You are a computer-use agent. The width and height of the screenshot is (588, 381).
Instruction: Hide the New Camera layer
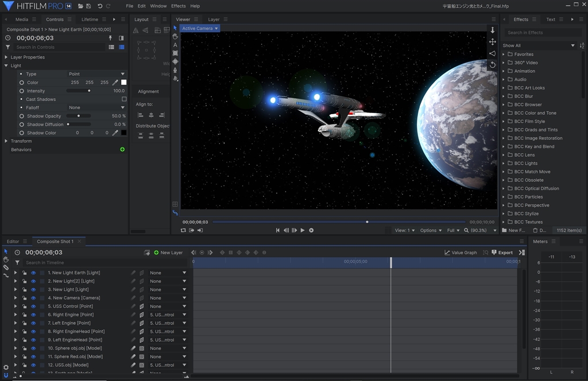33,298
